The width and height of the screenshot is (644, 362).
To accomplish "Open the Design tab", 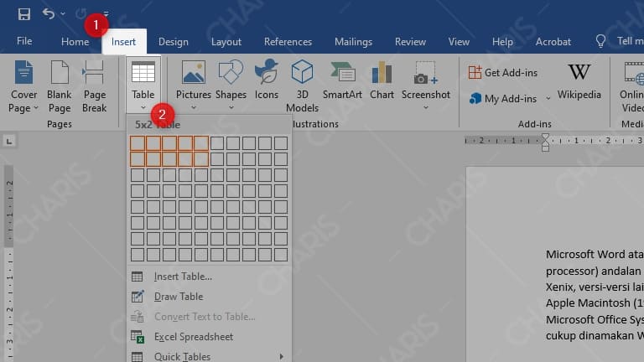I will [x=174, y=41].
